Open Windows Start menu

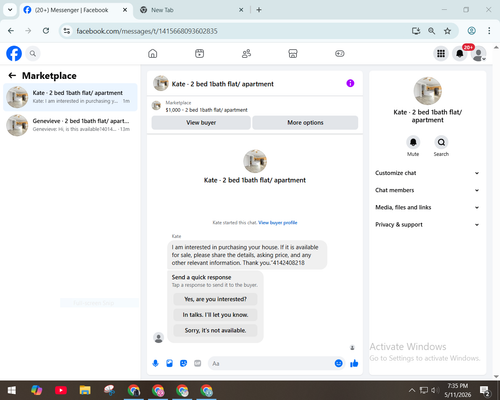(12, 390)
